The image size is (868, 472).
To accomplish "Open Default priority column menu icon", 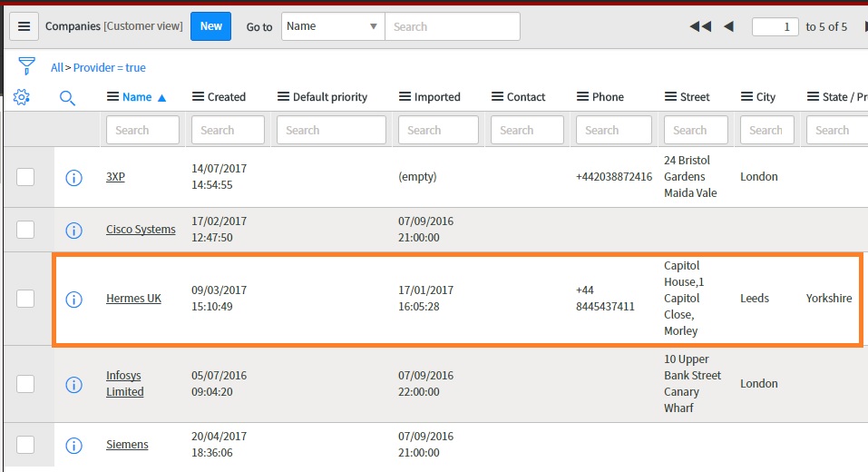I will [x=283, y=97].
